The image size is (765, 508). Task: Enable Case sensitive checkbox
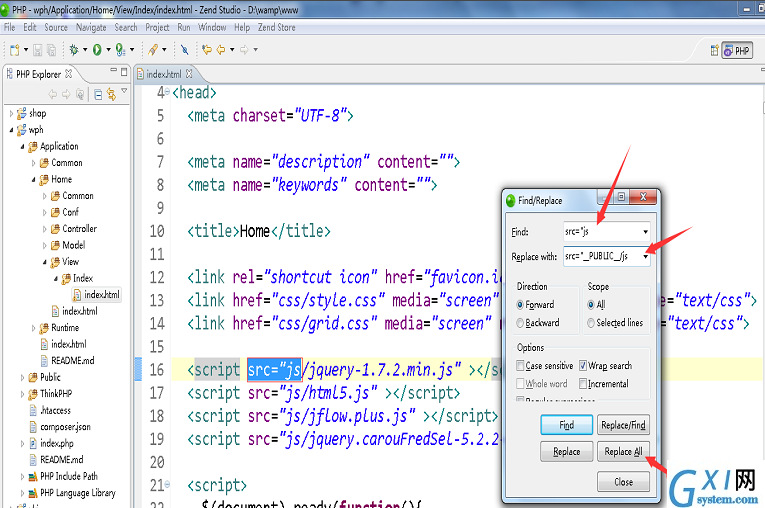(x=520, y=366)
